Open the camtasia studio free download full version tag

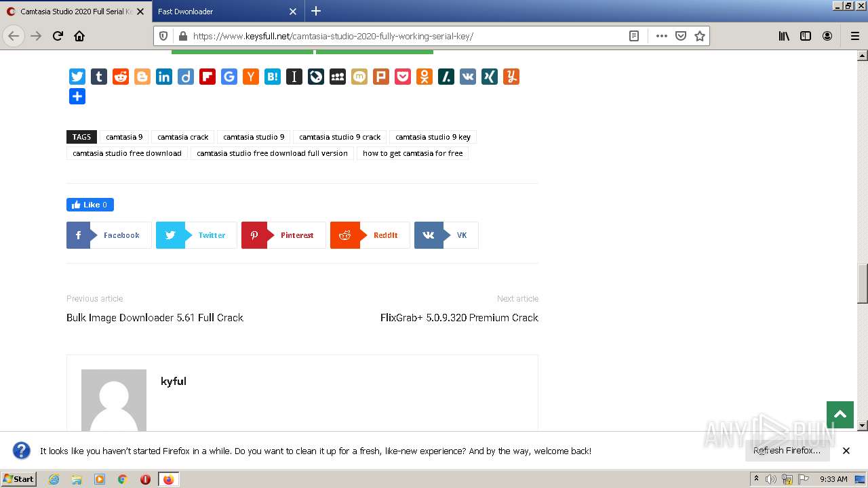272,153
